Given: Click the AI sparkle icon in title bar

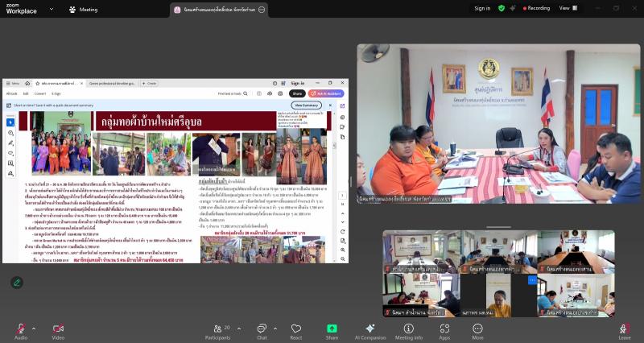Looking at the screenshot, I should tap(513, 8).
